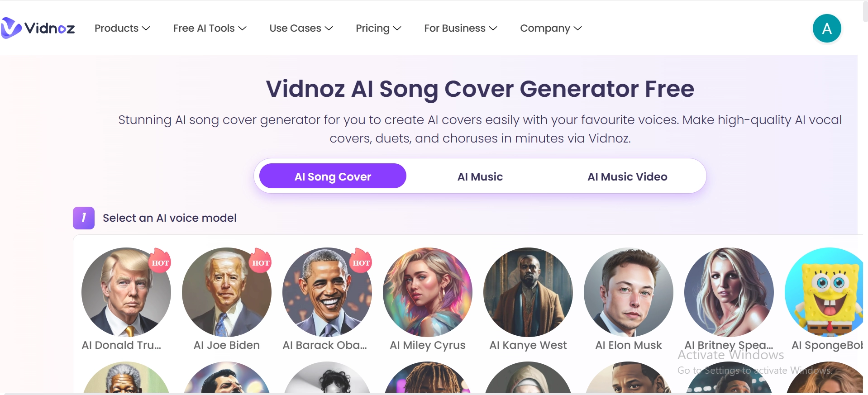Open the account profile avatar
The height and width of the screenshot is (395, 868).
[827, 28]
